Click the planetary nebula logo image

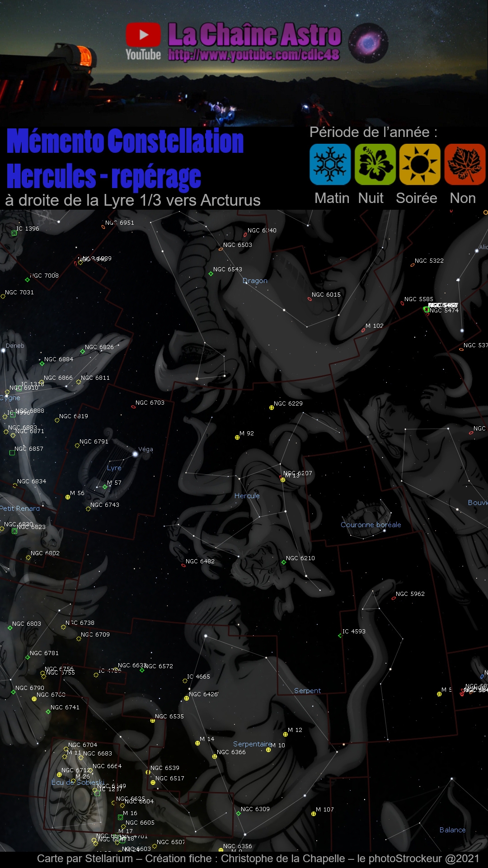(368, 43)
